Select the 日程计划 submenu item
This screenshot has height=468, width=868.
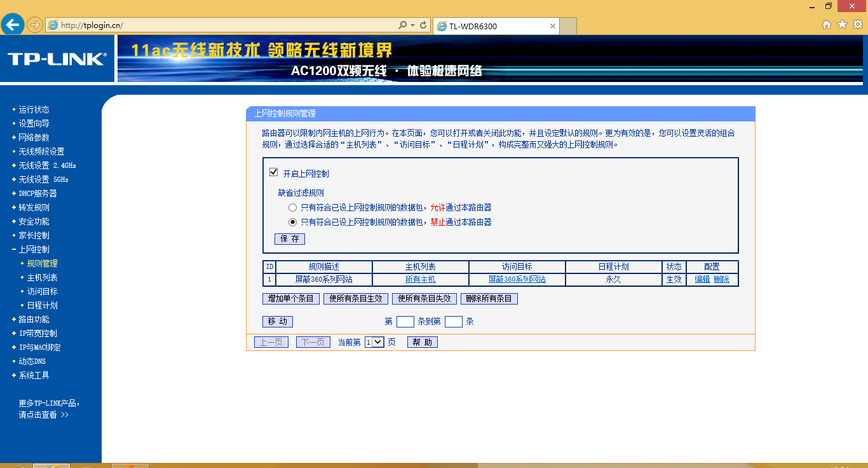pos(42,305)
